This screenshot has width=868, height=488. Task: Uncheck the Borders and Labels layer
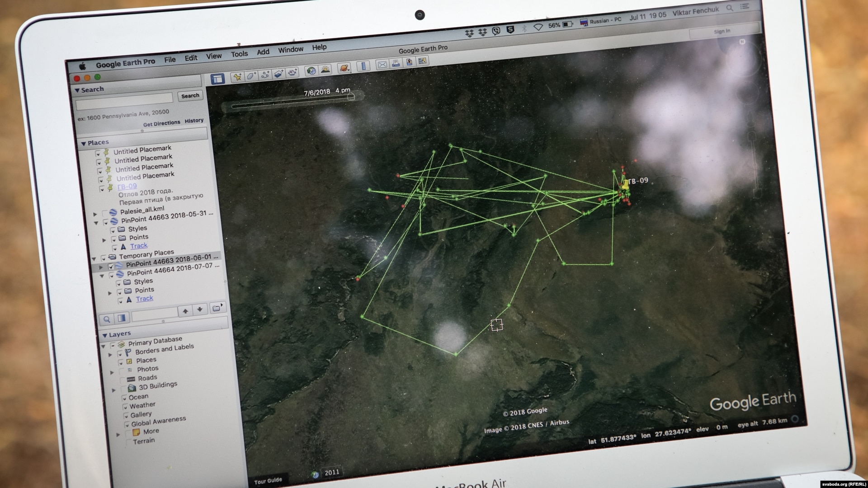click(x=120, y=353)
